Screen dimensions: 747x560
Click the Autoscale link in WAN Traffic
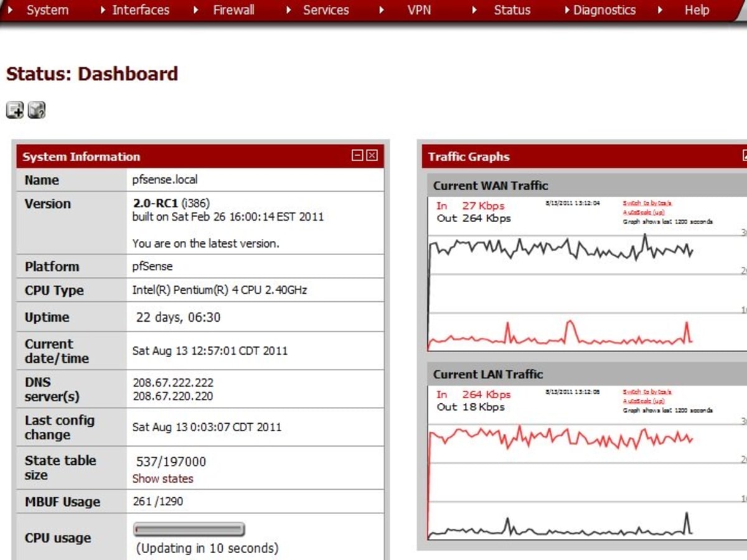coord(644,212)
